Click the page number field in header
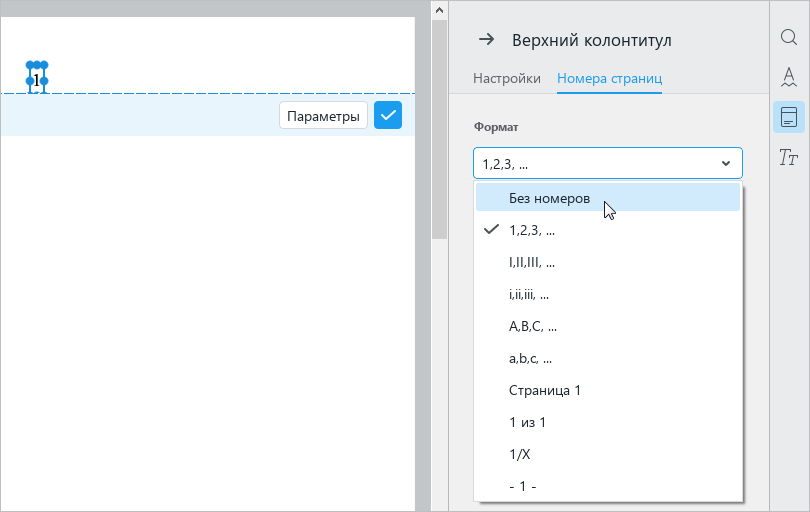This screenshot has height=512, width=810. tap(37, 79)
